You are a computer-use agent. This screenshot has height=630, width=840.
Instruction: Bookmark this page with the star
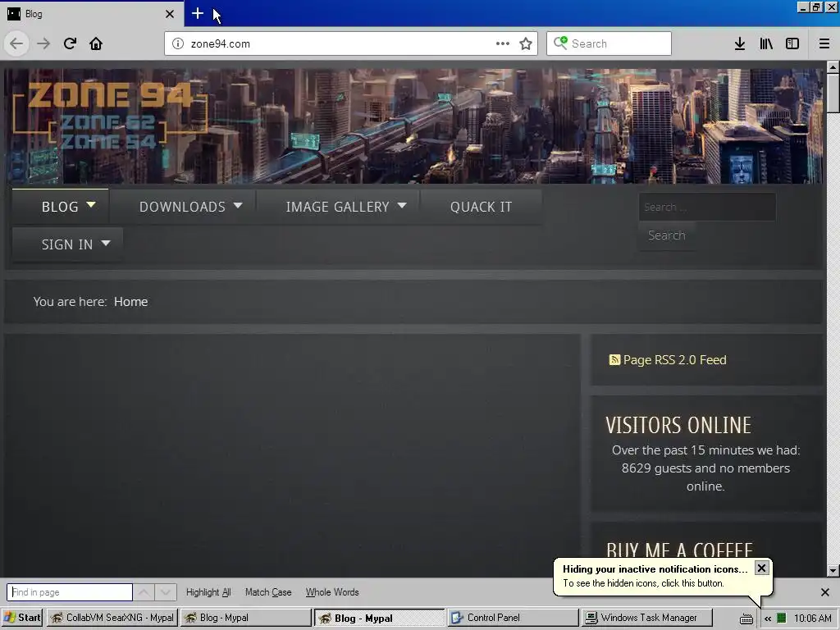tap(526, 43)
